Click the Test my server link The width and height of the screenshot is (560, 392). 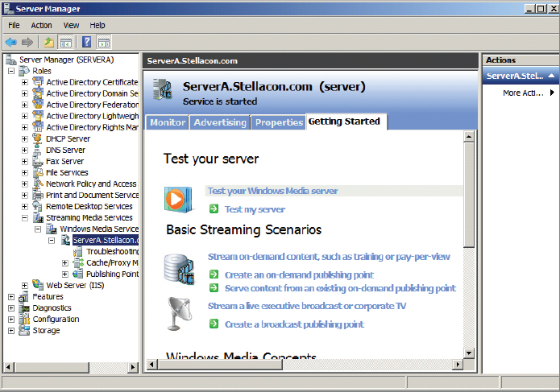[255, 209]
